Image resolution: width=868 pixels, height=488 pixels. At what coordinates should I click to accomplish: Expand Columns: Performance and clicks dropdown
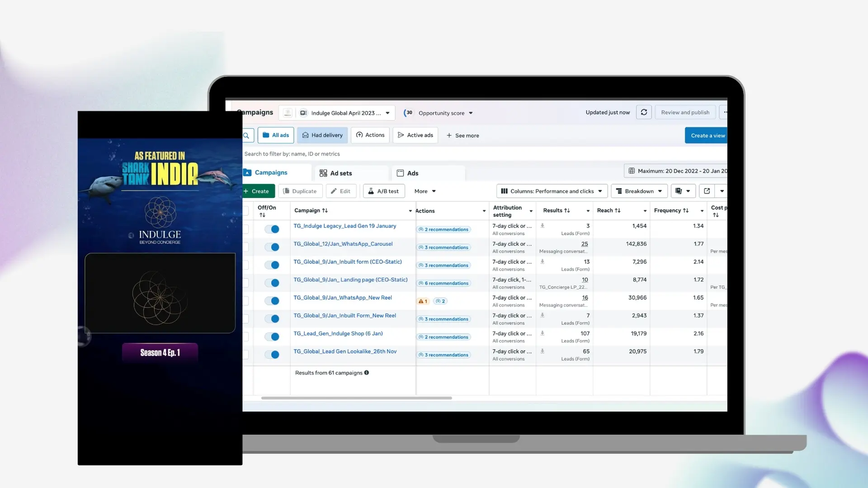pyautogui.click(x=552, y=191)
